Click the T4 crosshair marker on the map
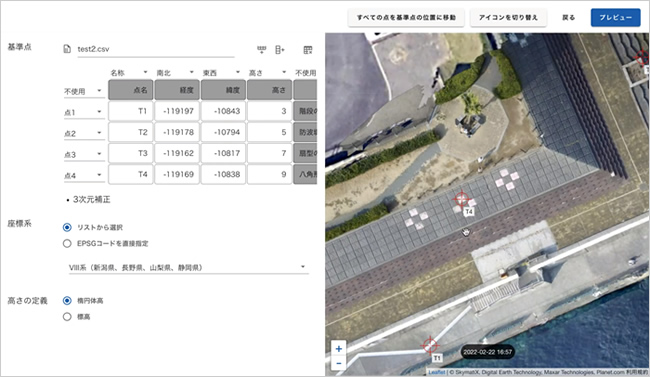This screenshot has width=650, height=377. point(461,199)
